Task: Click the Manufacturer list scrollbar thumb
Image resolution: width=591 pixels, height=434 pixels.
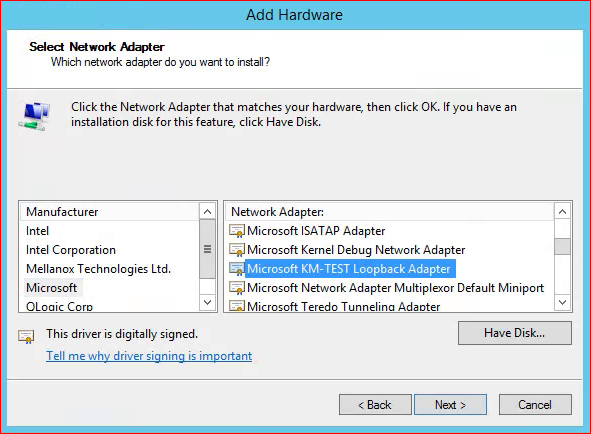Action: point(207,249)
